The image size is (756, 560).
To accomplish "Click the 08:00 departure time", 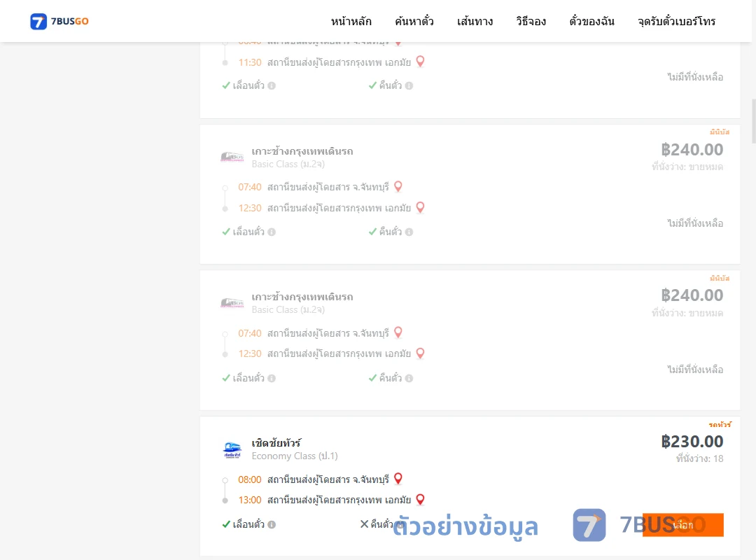I will pyautogui.click(x=250, y=479).
